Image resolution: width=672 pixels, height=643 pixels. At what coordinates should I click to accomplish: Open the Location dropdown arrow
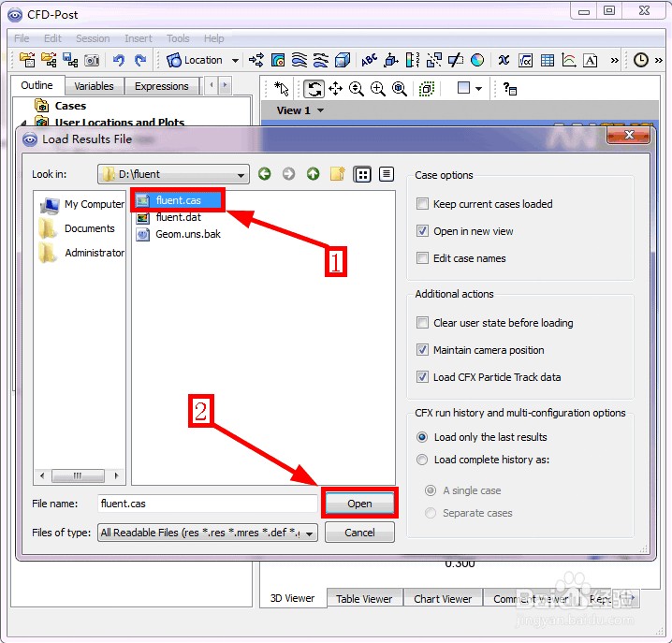[235, 61]
